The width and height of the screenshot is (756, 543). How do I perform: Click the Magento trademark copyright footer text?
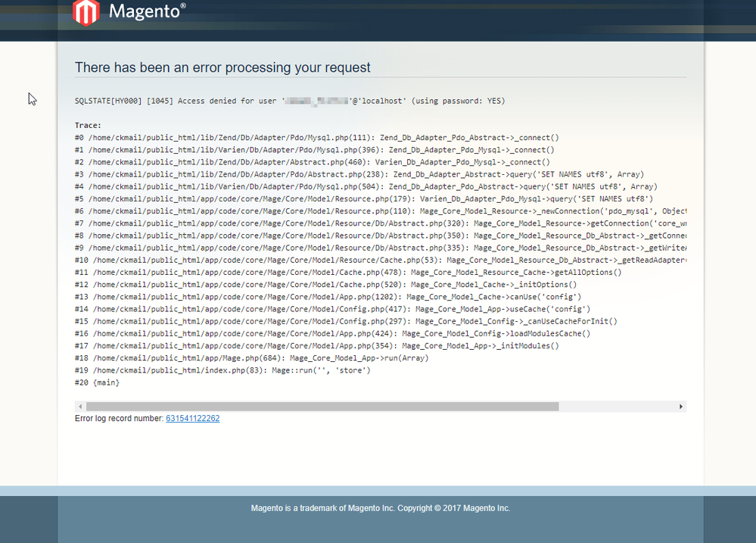pyautogui.click(x=381, y=508)
